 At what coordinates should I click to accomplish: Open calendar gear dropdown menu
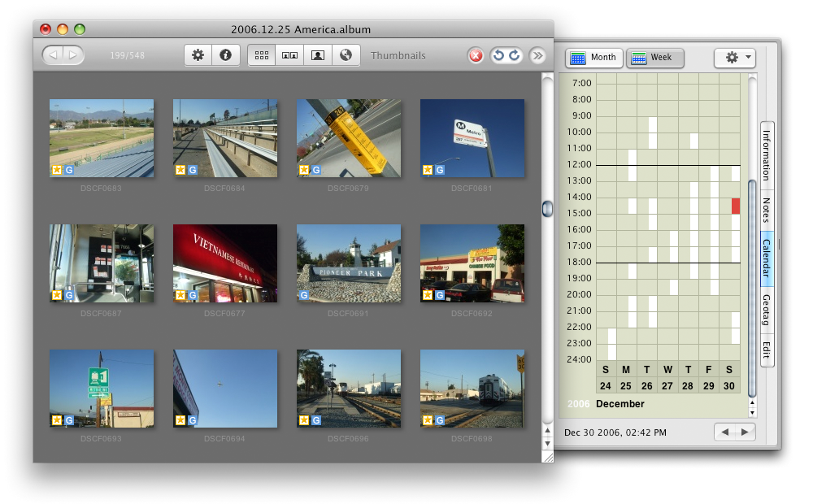click(735, 58)
